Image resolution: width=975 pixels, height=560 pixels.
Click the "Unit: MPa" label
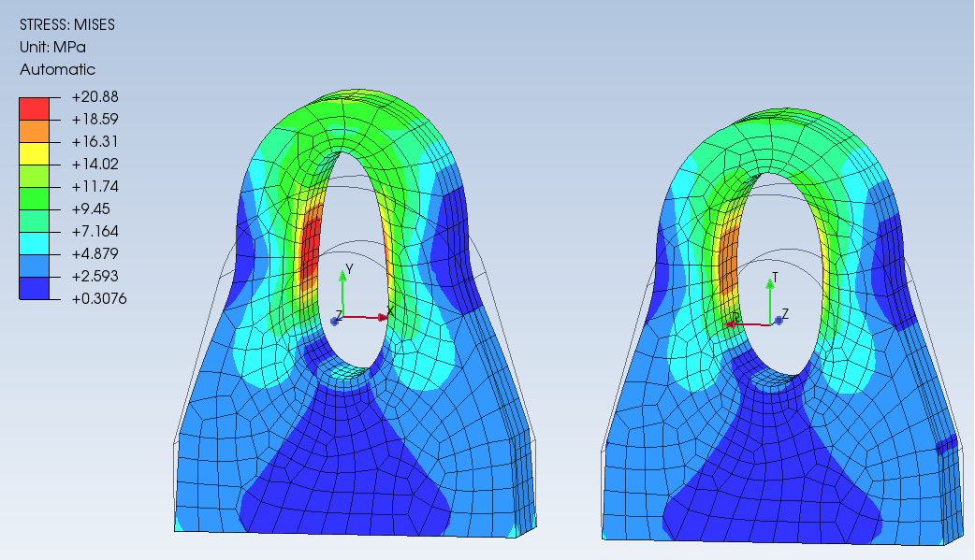(x=52, y=48)
